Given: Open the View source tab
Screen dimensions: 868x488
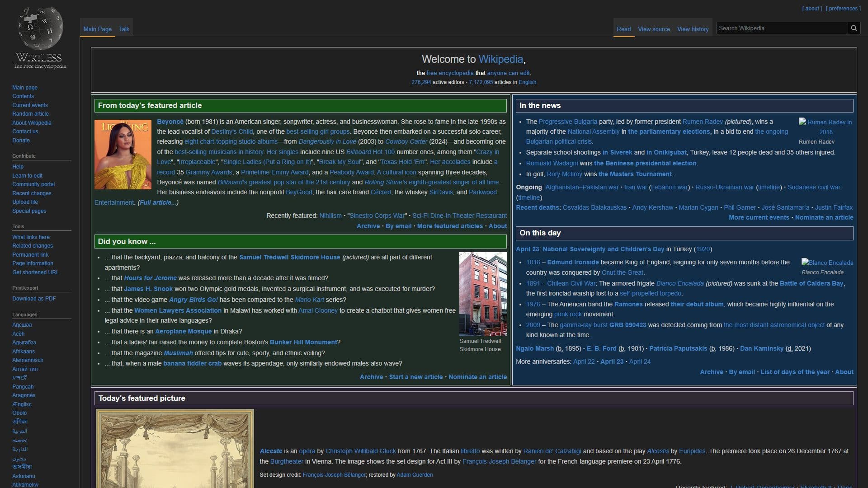Looking at the screenshot, I should point(654,29).
